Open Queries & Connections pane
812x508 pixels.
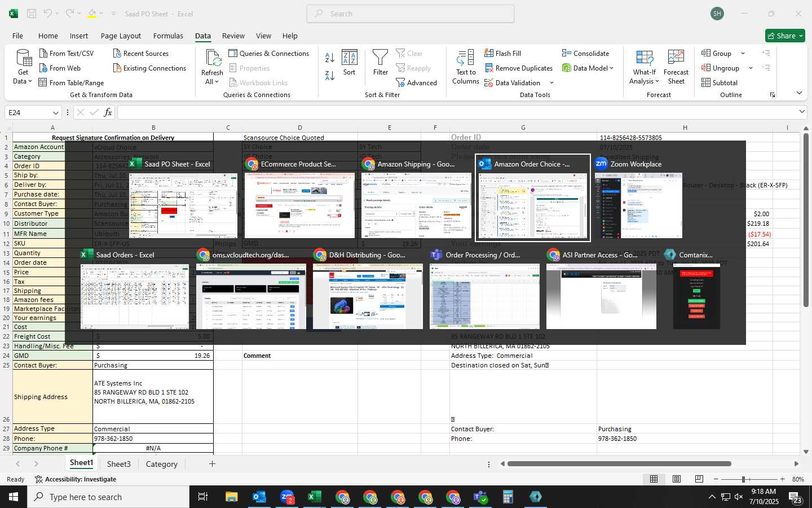pos(269,53)
